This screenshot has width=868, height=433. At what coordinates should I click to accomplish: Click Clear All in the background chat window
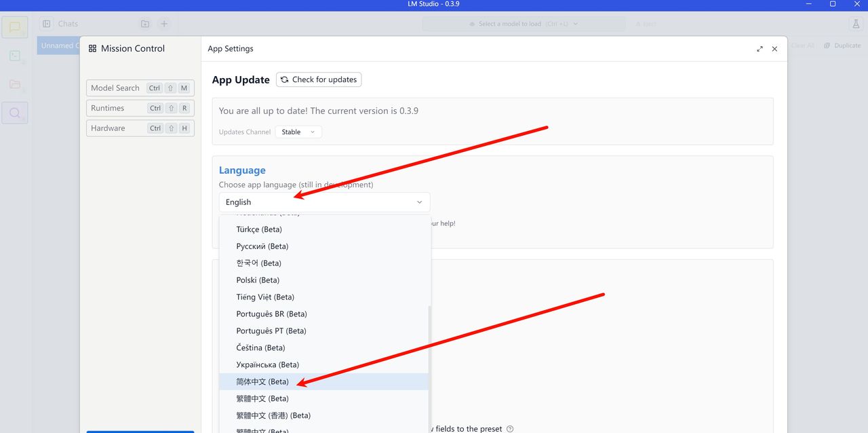pos(802,45)
